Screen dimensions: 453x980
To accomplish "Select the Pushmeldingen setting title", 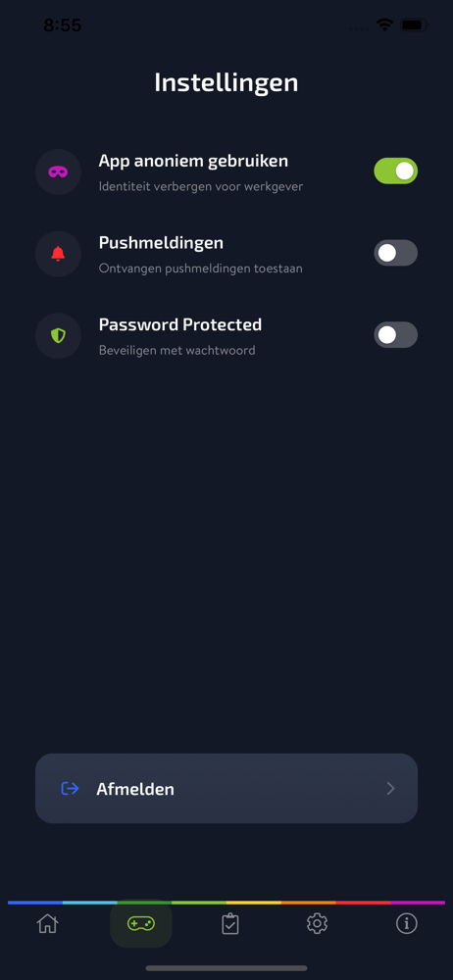I will point(161,242).
